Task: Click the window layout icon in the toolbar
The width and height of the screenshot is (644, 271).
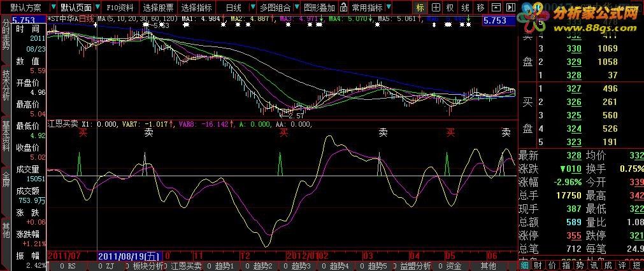Action: click(496, 8)
